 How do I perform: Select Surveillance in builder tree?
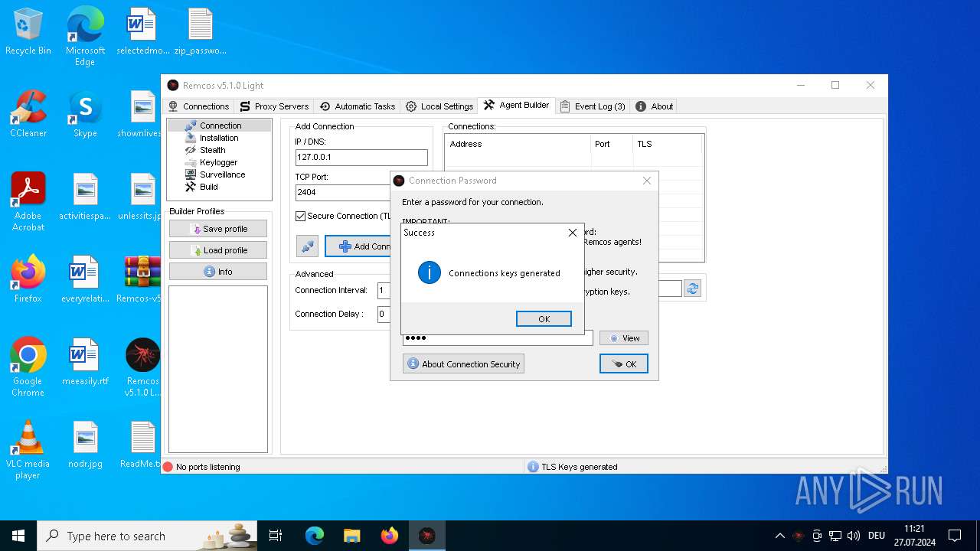[222, 174]
